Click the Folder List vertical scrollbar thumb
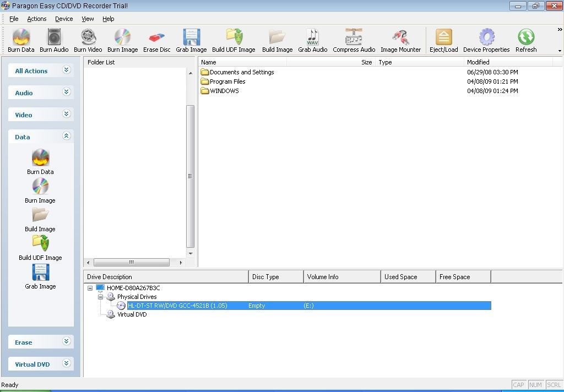The image size is (564, 392). click(190, 176)
